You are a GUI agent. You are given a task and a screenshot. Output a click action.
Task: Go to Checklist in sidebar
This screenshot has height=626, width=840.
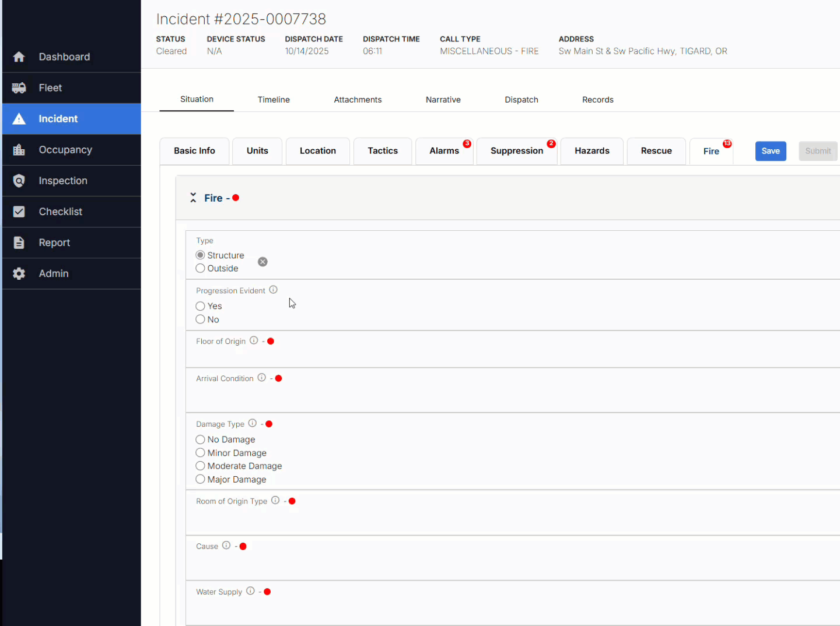click(x=71, y=212)
